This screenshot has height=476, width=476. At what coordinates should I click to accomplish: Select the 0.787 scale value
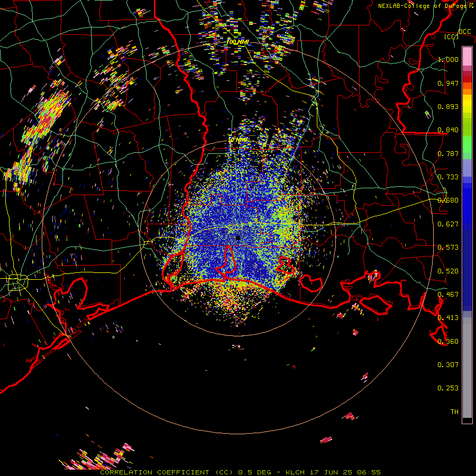[x=448, y=153]
